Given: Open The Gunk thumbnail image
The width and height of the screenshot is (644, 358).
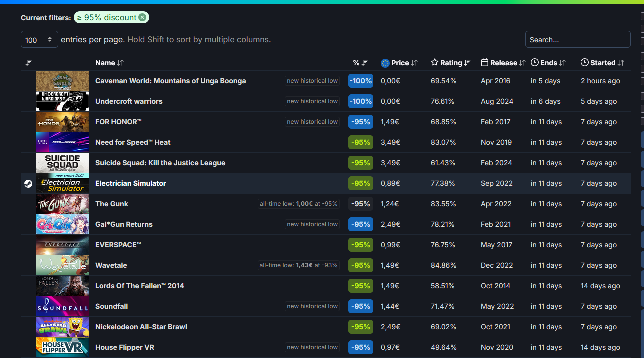Looking at the screenshot, I should [62, 204].
